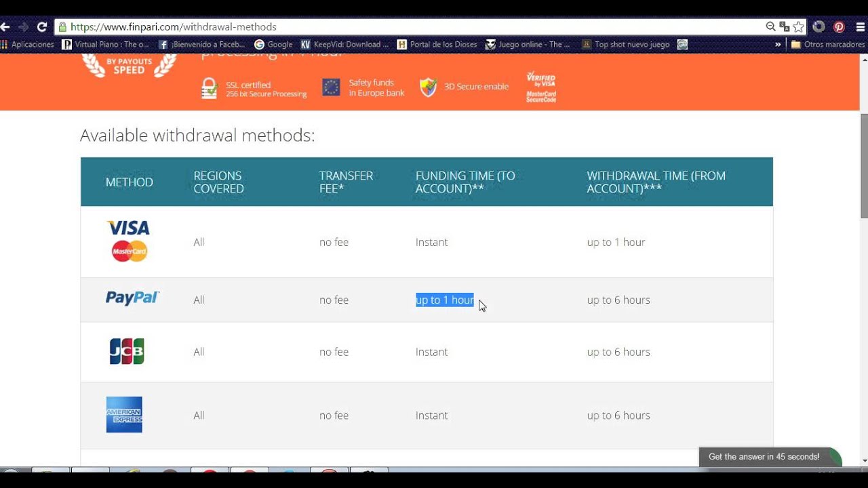The width and height of the screenshot is (868, 488).
Task: Click 'no fee' in the PayPal row
Action: tap(334, 300)
